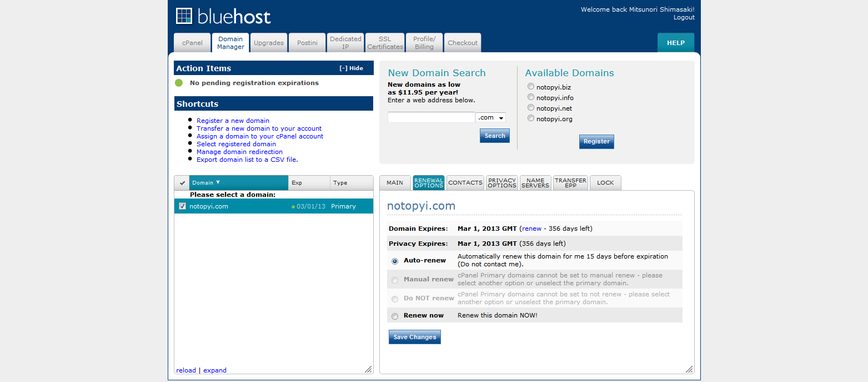
Task: Hide the Action Items section
Action: [352, 68]
